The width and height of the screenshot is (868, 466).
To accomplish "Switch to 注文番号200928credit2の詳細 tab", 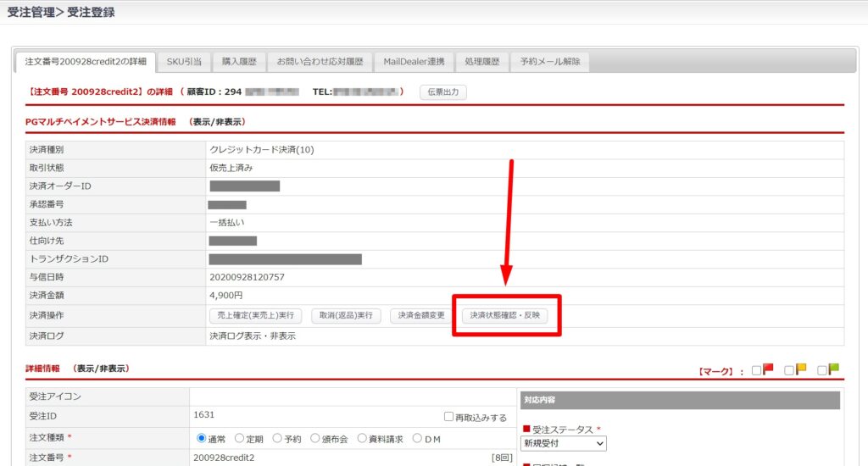I will (86, 62).
